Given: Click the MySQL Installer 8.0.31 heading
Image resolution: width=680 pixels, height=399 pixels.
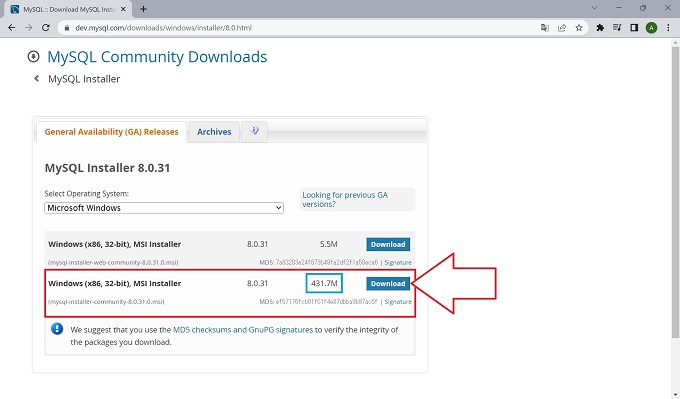Looking at the screenshot, I should tap(108, 168).
